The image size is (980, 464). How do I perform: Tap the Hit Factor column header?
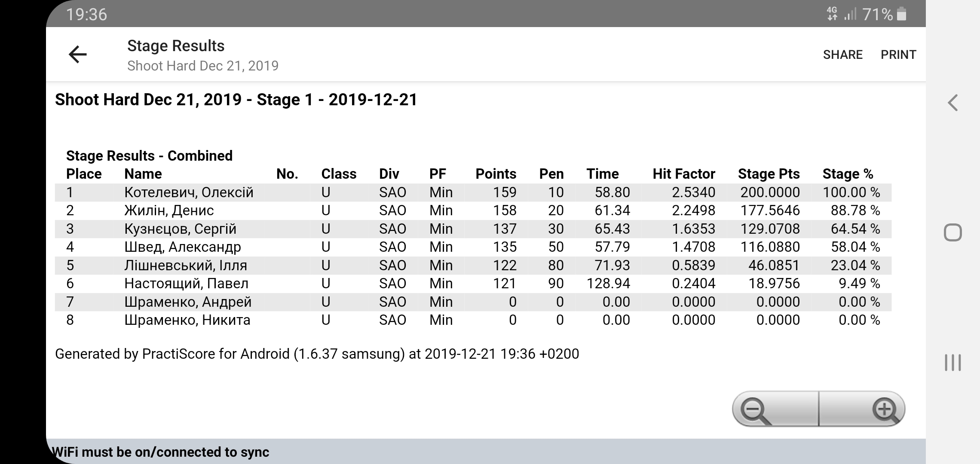683,174
